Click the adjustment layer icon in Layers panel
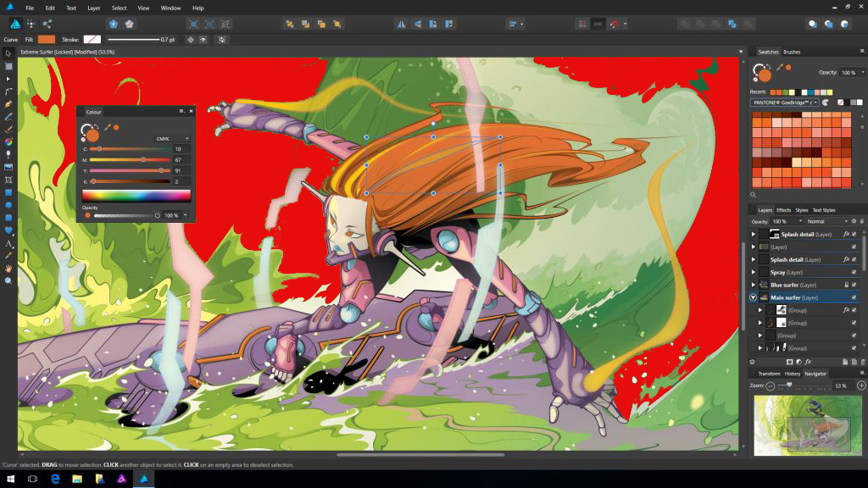 [x=798, y=362]
